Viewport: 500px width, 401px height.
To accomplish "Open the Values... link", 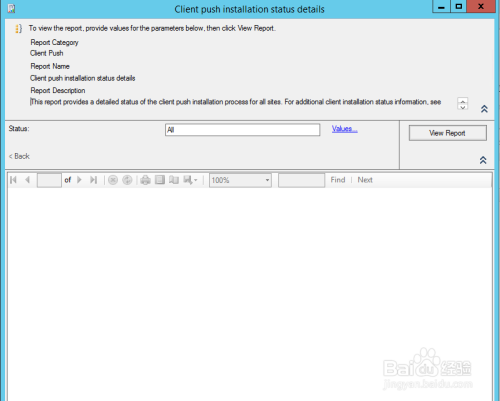I will point(345,129).
